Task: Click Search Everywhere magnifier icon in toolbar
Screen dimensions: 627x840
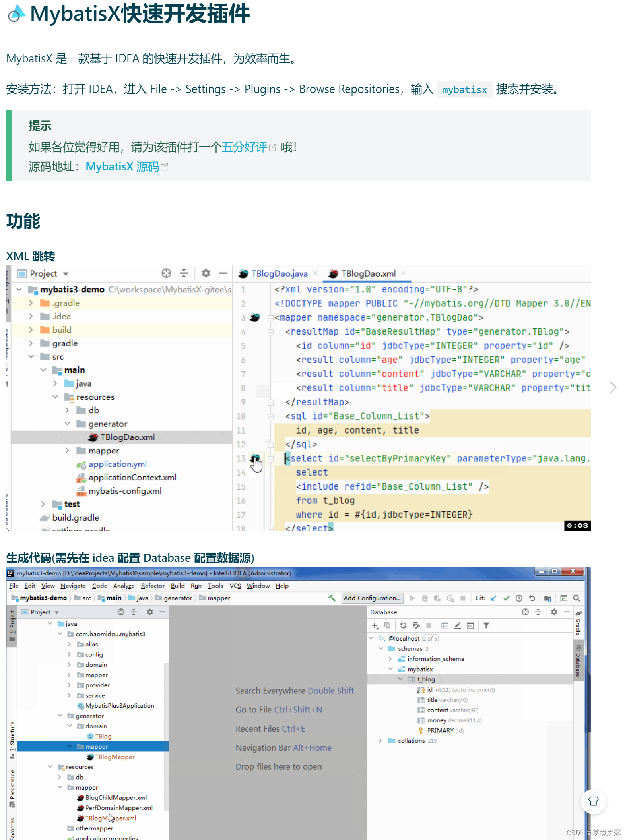Action: coord(577,598)
